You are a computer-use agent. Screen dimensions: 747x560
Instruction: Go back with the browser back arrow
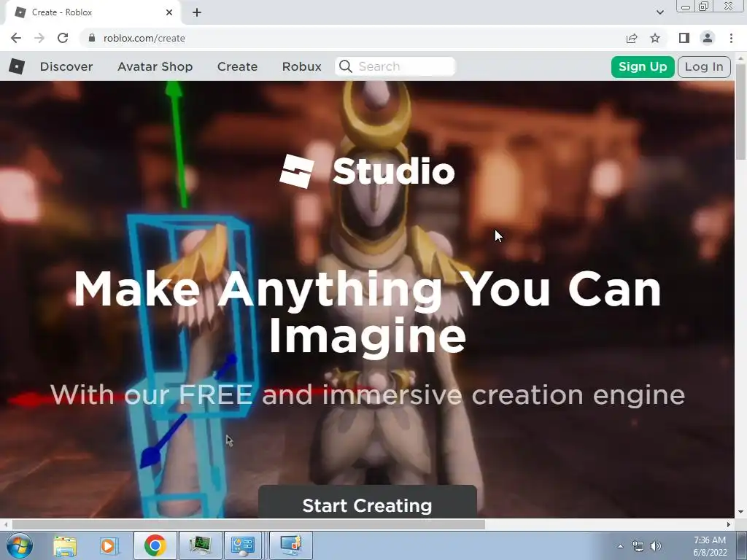pyautogui.click(x=16, y=38)
